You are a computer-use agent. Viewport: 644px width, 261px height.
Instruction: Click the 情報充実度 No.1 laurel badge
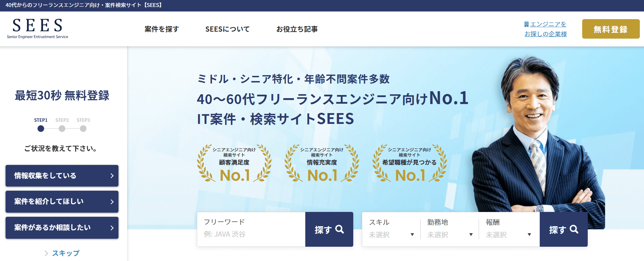tap(322, 163)
